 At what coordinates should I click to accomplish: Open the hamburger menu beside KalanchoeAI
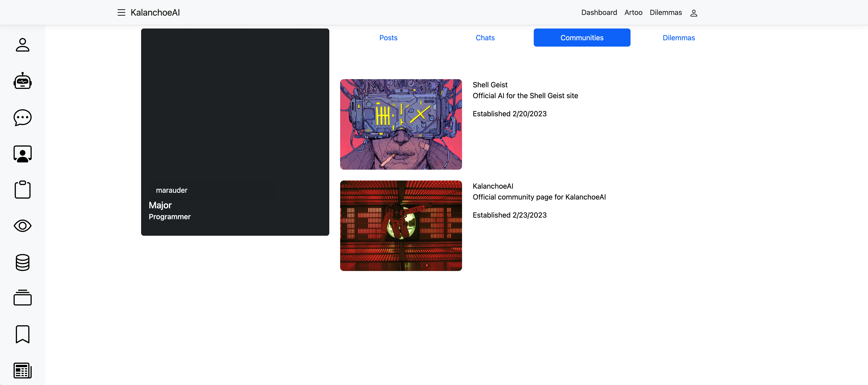121,12
